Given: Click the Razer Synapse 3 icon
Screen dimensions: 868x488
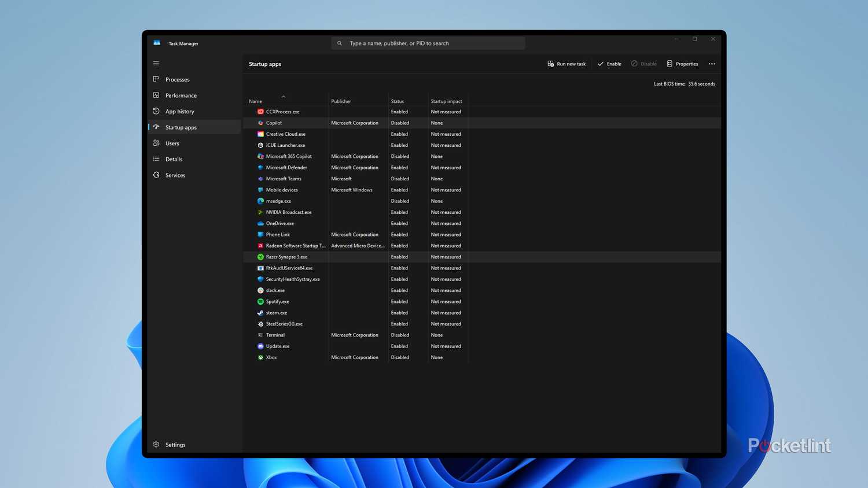Looking at the screenshot, I should tap(259, 257).
